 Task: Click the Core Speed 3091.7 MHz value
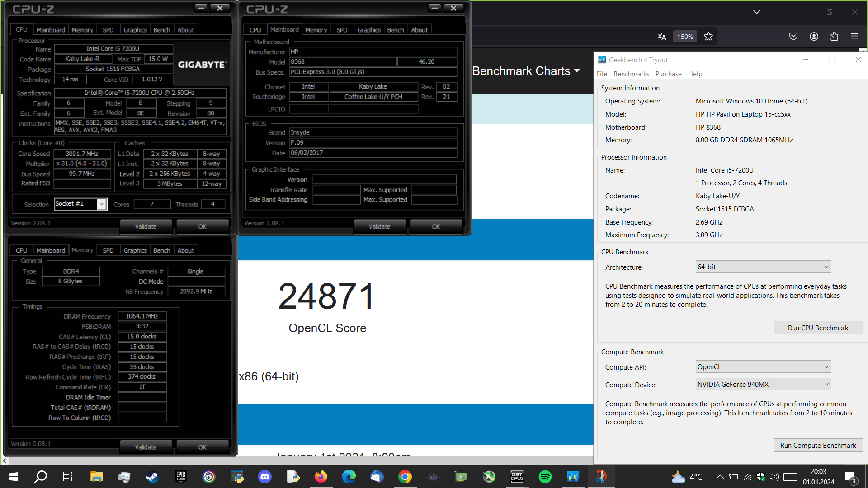[x=82, y=154]
